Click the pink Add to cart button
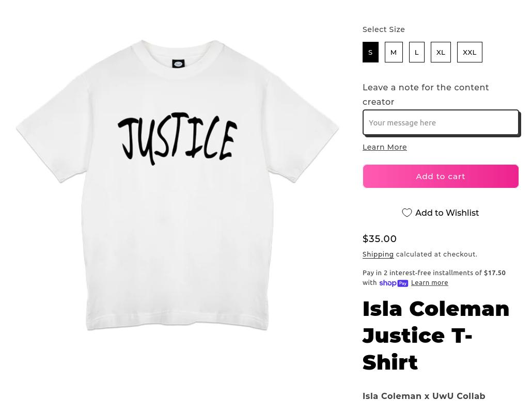Screen dimensions: 532x415 click(x=441, y=177)
